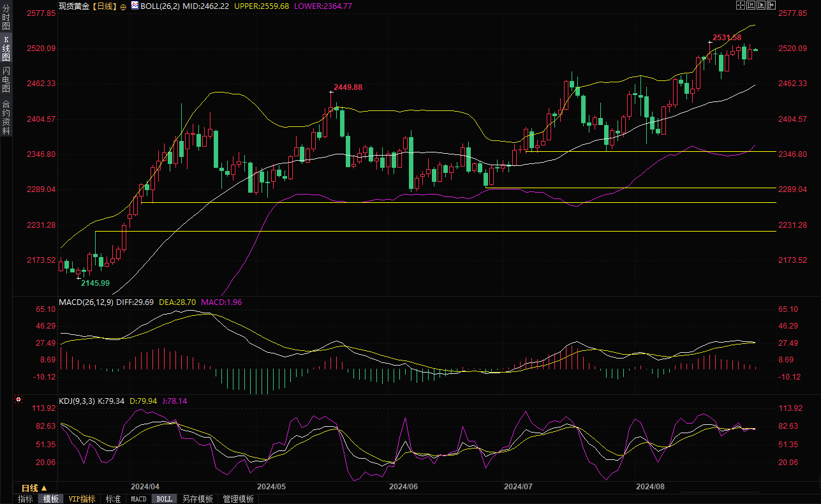Click the 管理模板 button
This screenshot has height=504, width=821.
click(238, 499)
